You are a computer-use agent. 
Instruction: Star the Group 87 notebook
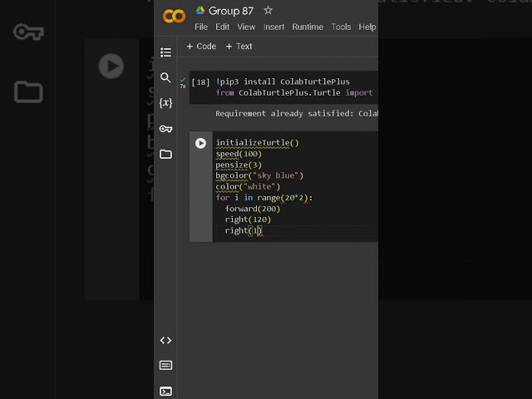click(268, 11)
